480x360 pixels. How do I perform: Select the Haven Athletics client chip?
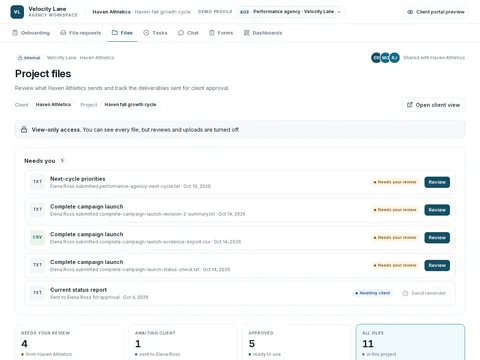coord(53,105)
